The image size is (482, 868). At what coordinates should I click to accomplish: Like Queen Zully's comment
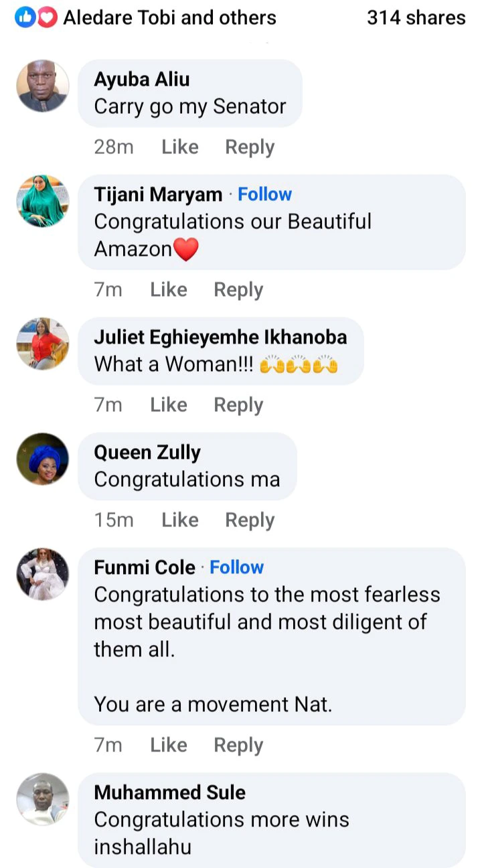180,520
